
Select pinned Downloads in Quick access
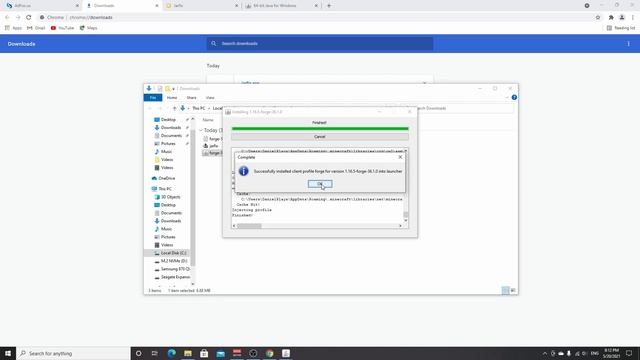[x=171, y=127]
